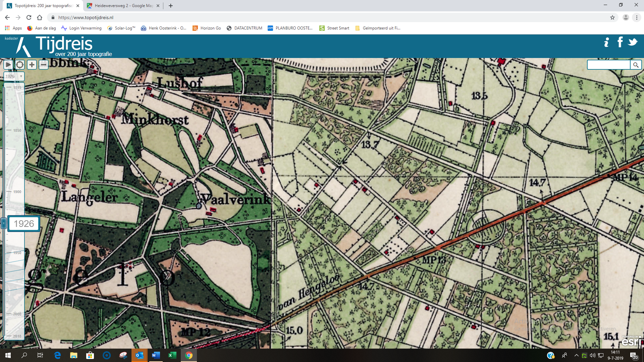Screen dimensions: 644x362
Task: Locate my position on the map
Action: click(x=20, y=65)
